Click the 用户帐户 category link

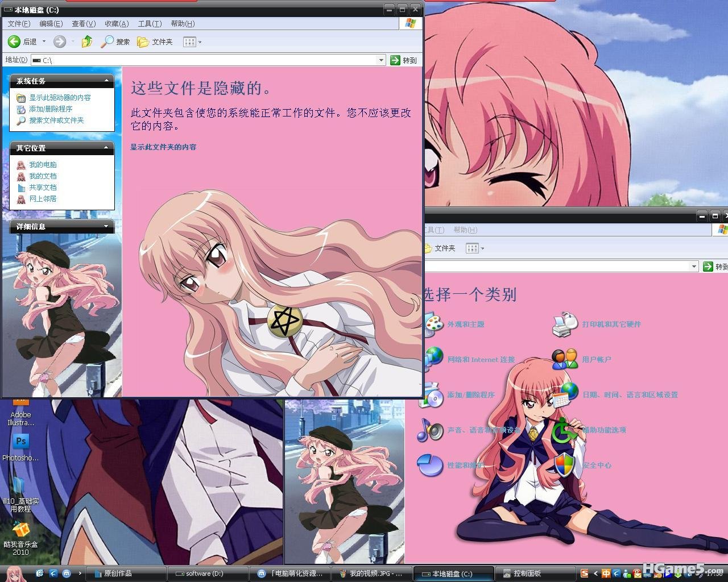(x=597, y=360)
